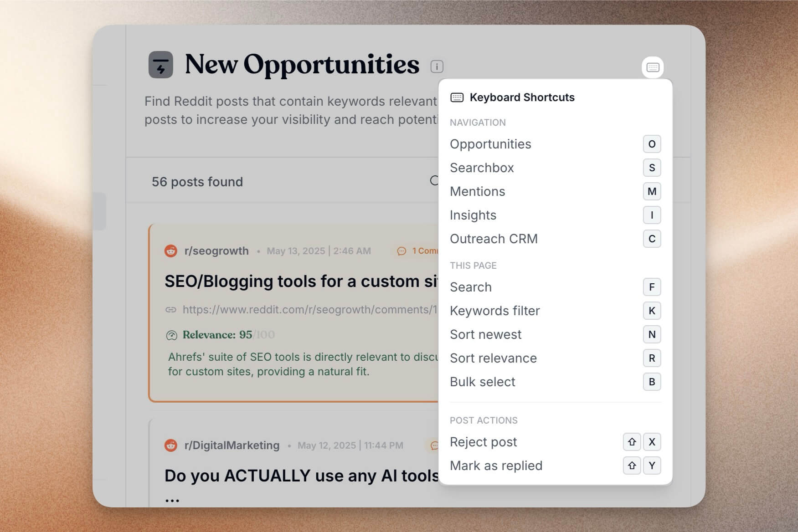Click the keyboard shortcuts icon button
The width and height of the screenshot is (798, 532).
(x=653, y=67)
